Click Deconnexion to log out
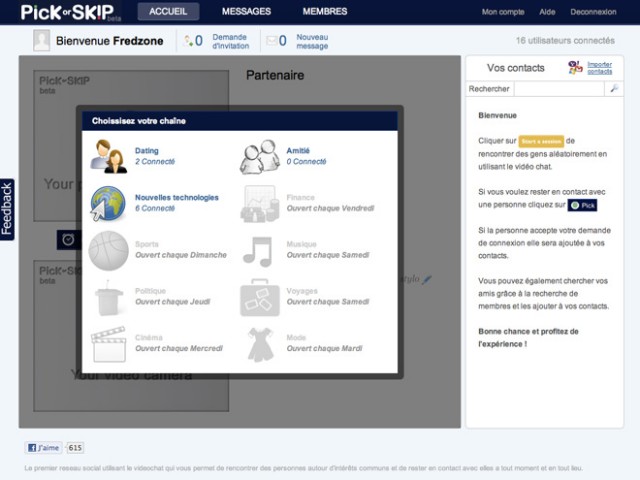The width and height of the screenshot is (640, 480). [593, 12]
